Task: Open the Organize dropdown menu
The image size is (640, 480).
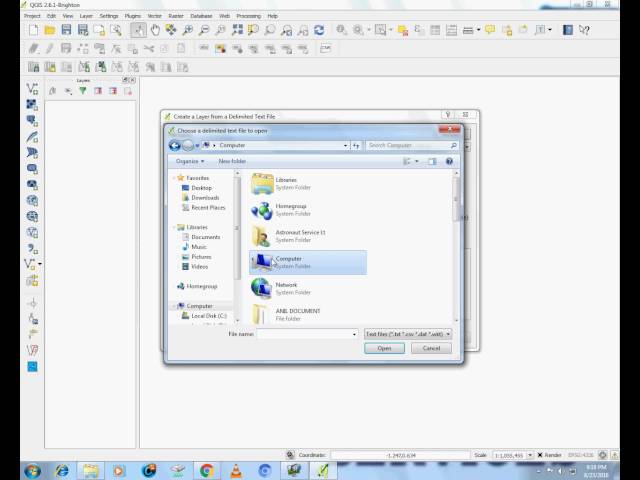Action: 190,161
